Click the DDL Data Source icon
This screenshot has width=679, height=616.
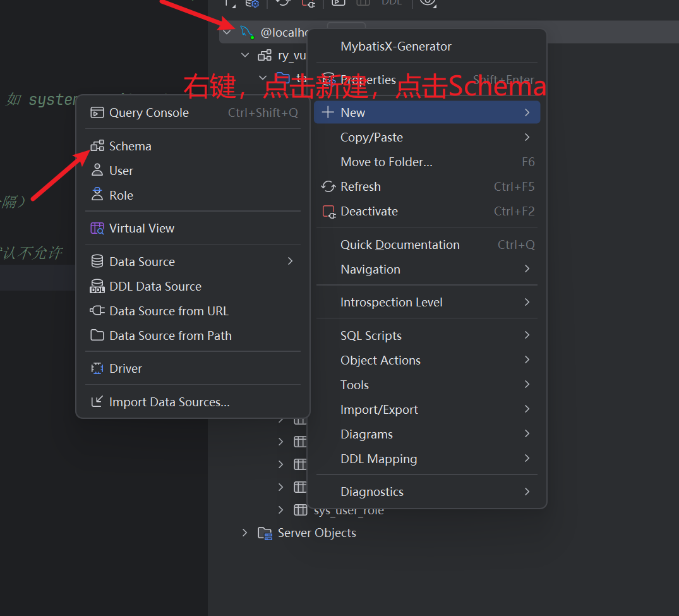point(97,286)
